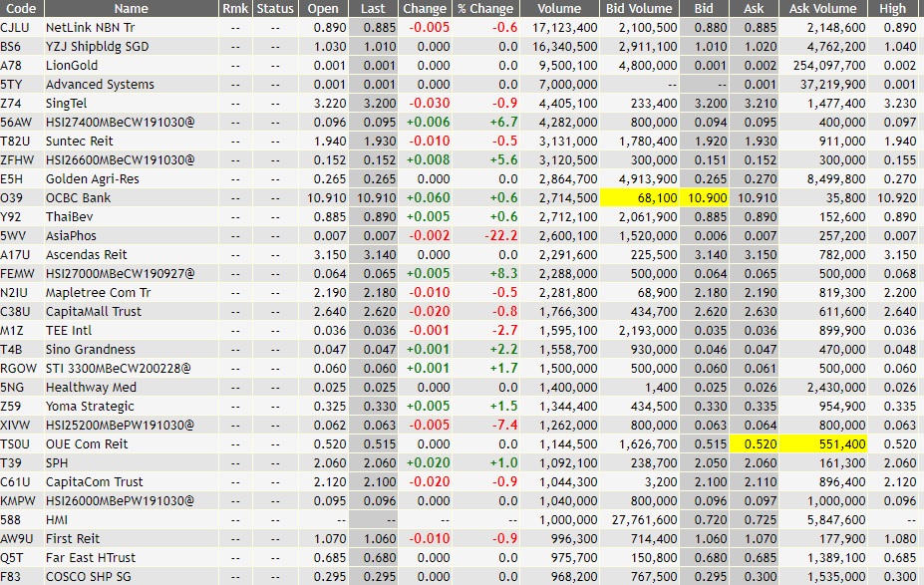Select the SPH stock name
The width and height of the screenshot is (924, 585).
[57, 463]
